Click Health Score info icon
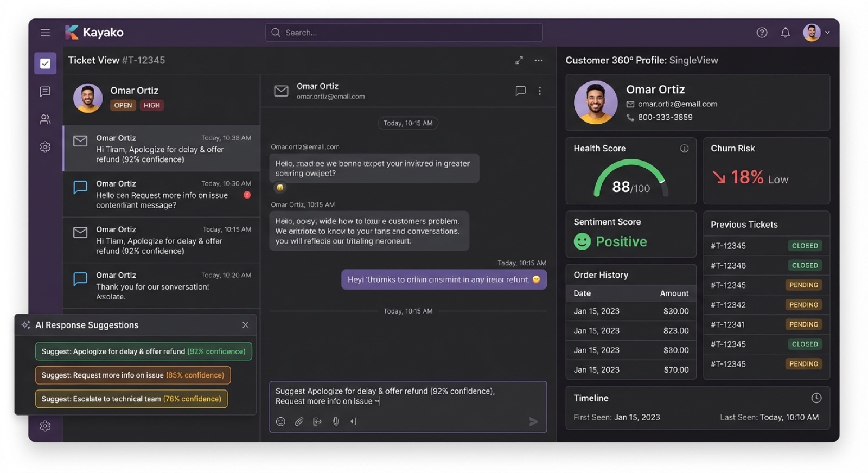This screenshot has width=868, height=473. [x=684, y=148]
